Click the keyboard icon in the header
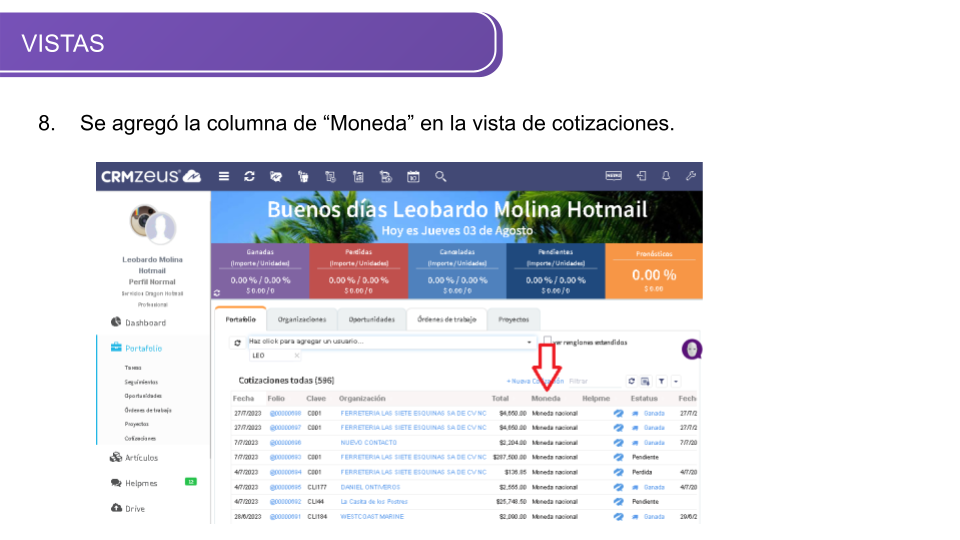 tap(613, 176)
